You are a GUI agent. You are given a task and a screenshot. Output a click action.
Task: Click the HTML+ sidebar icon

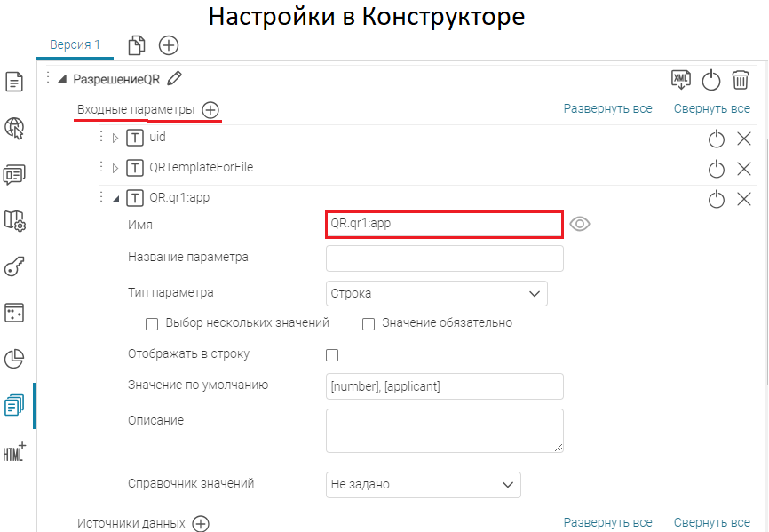[x=15, y=451]
